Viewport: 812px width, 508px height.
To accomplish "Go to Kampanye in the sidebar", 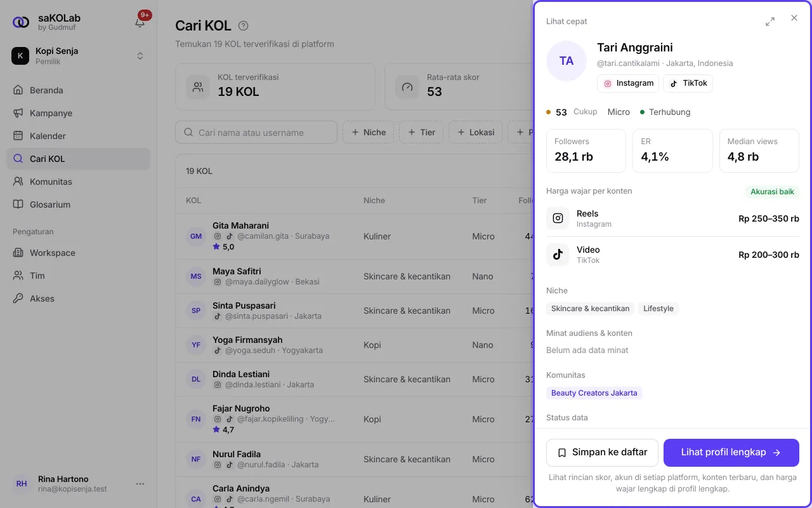I will 79,113.
